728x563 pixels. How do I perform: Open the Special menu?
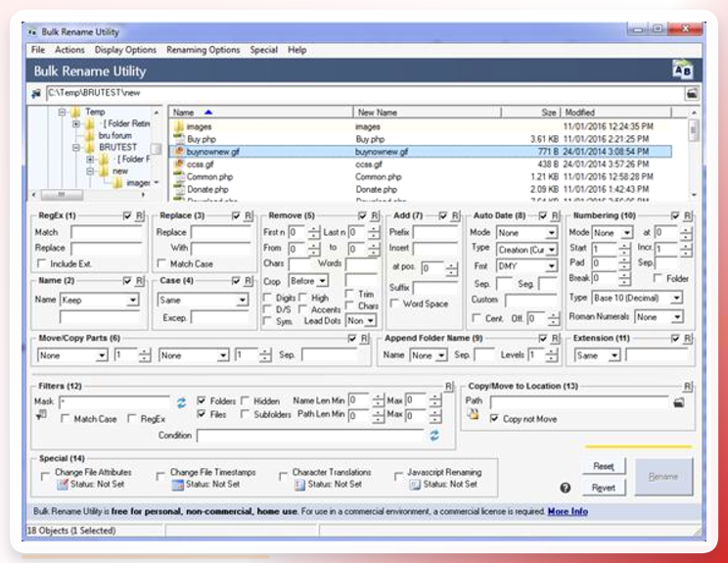264,50
